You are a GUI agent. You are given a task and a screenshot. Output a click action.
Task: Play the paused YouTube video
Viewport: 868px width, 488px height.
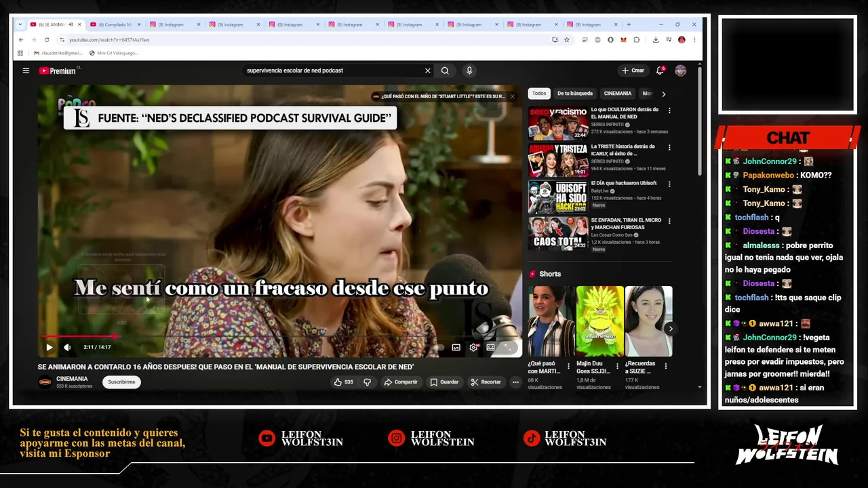[49, 347]
